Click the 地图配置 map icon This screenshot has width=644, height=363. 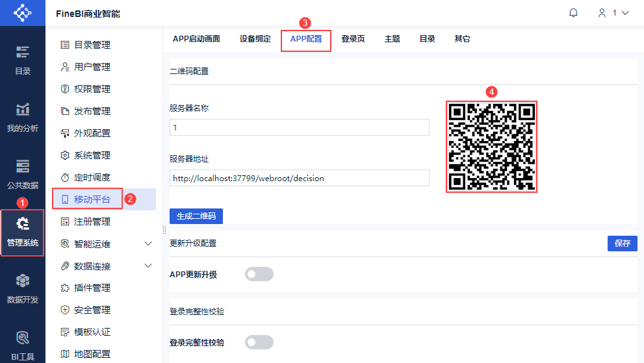tap(65, 354)
